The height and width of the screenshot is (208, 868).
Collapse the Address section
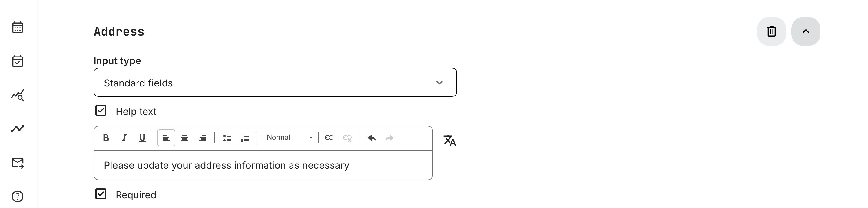[x=806, y=32]
